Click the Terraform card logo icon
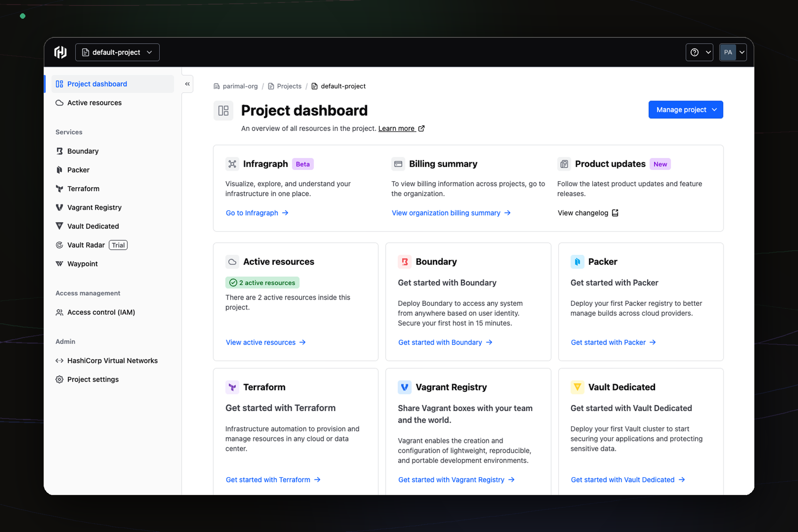This screenshot has height=532, width=798. [x=232, y=387]
